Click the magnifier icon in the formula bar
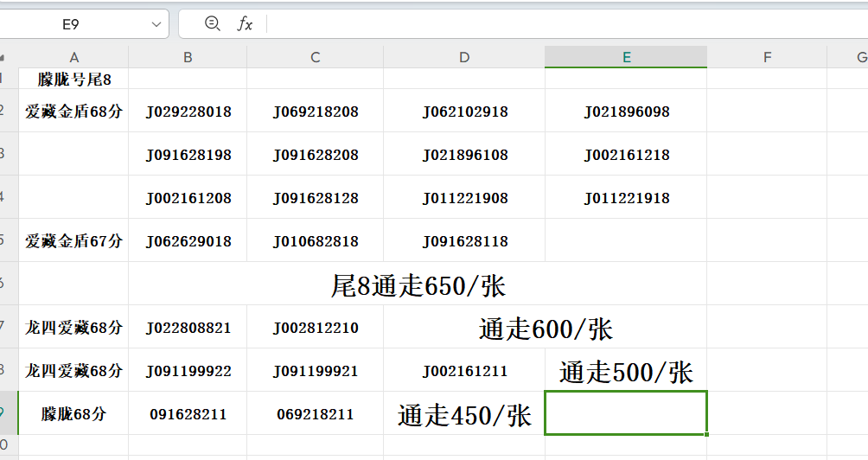The height and width of the screenshot is (460, 868). [x=212, y=24]
